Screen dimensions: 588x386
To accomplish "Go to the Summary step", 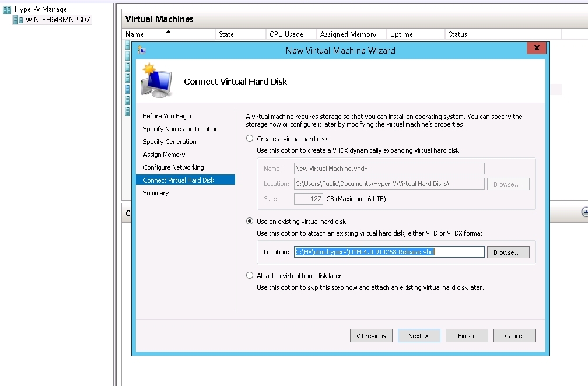I will [x=156, y=193].
